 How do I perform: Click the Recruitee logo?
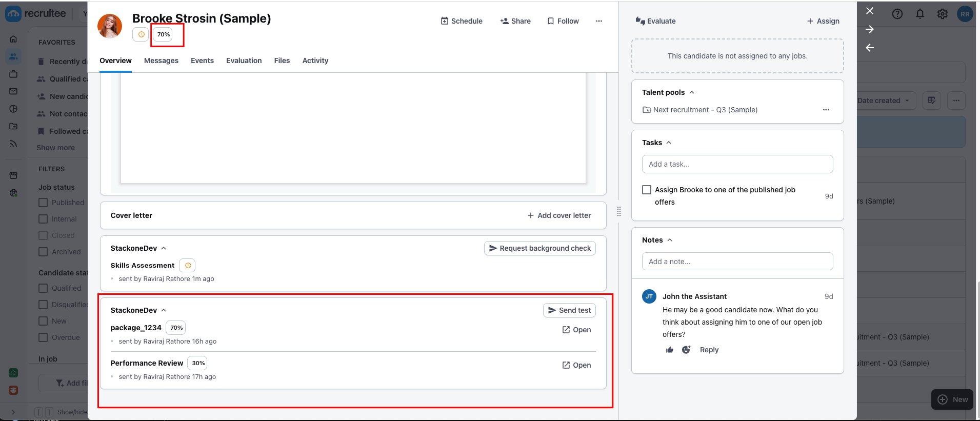tap(36, 14)
